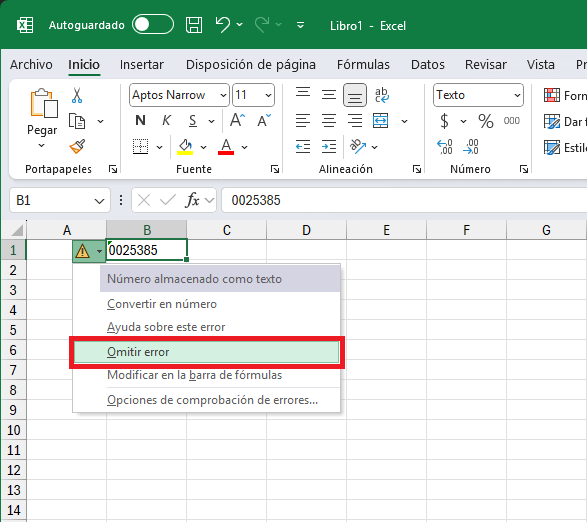Click the decrease decimals icon
The width and height of the screenshot is (587, 522).
pyautogui.click(x=471, y=146)
